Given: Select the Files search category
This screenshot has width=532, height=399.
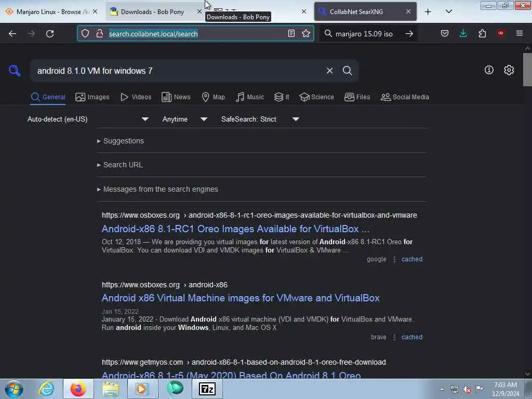Looking at the screenshot, I should click(x=357, y=97).
